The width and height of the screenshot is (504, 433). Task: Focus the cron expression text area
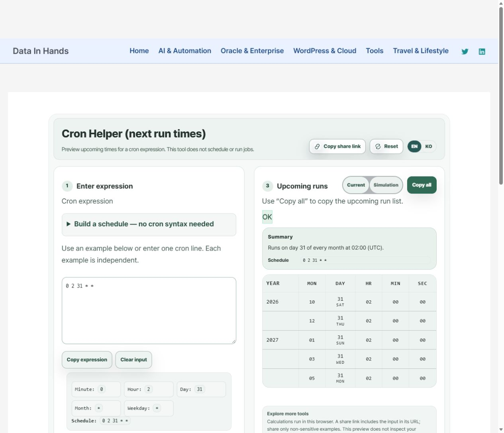click(x=149, y=311)
